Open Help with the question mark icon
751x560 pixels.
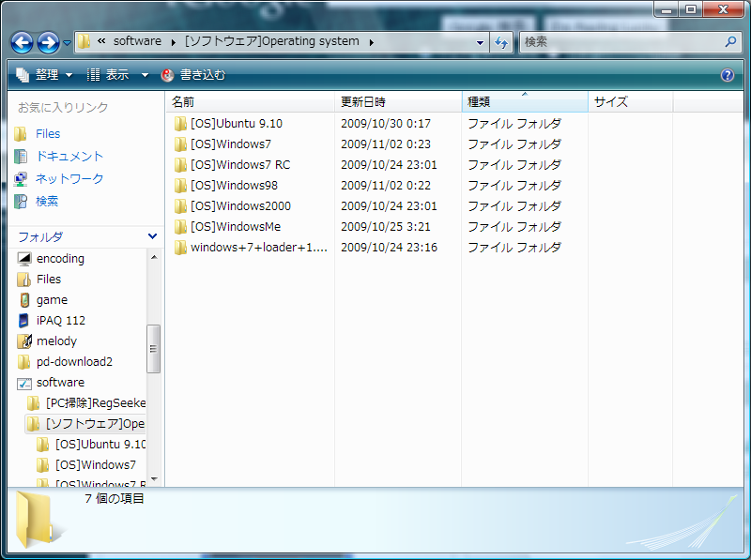tap(727, 75)
